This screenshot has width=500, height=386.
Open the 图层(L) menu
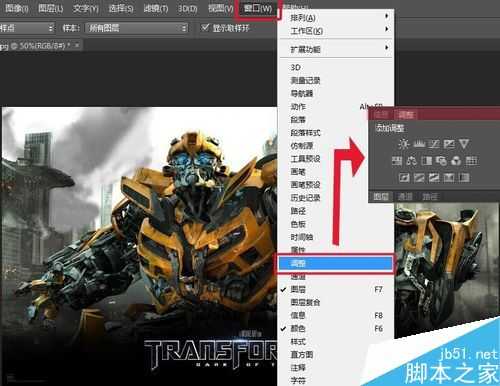pyautogui.click(x=50, y=8)
